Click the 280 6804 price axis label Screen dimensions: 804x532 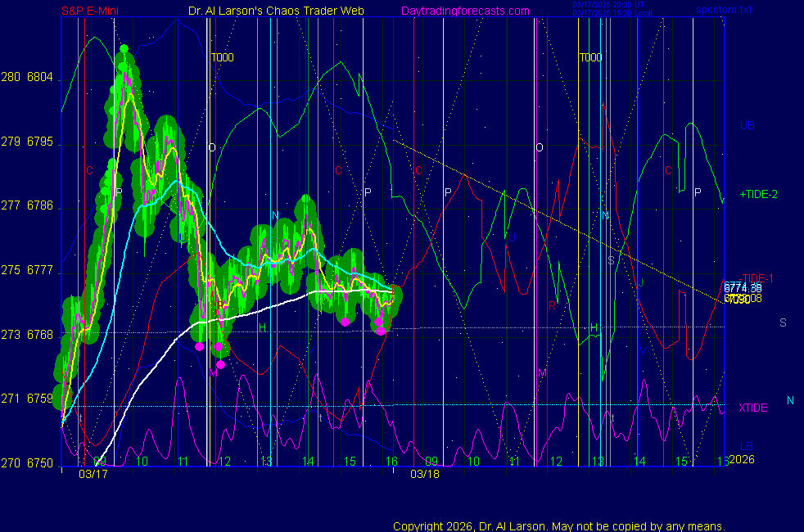28,78
